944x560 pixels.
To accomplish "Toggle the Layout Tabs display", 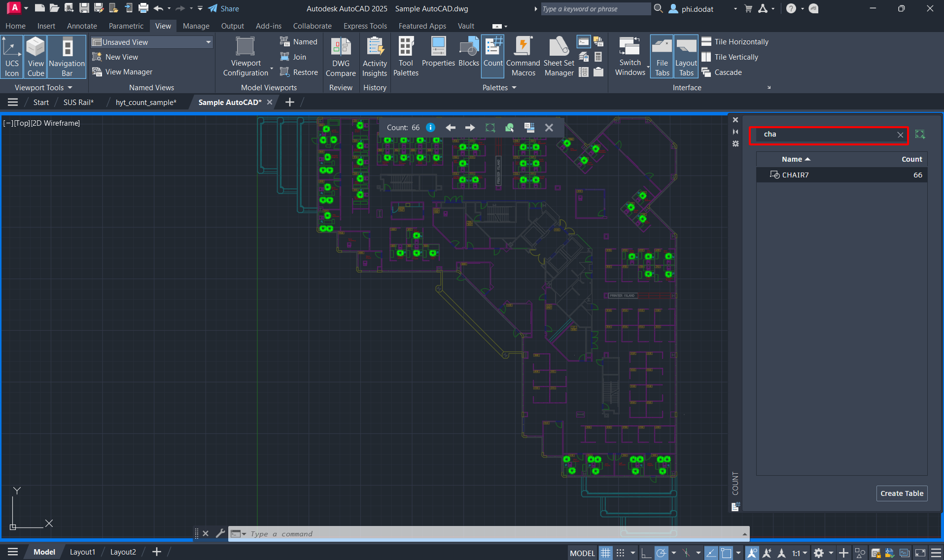I will [x=686, y=57].
